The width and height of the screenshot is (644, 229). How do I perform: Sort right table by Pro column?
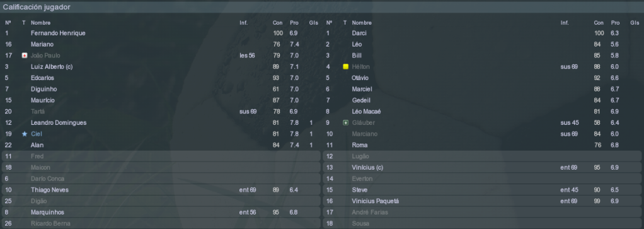click(x=615, y=23)
